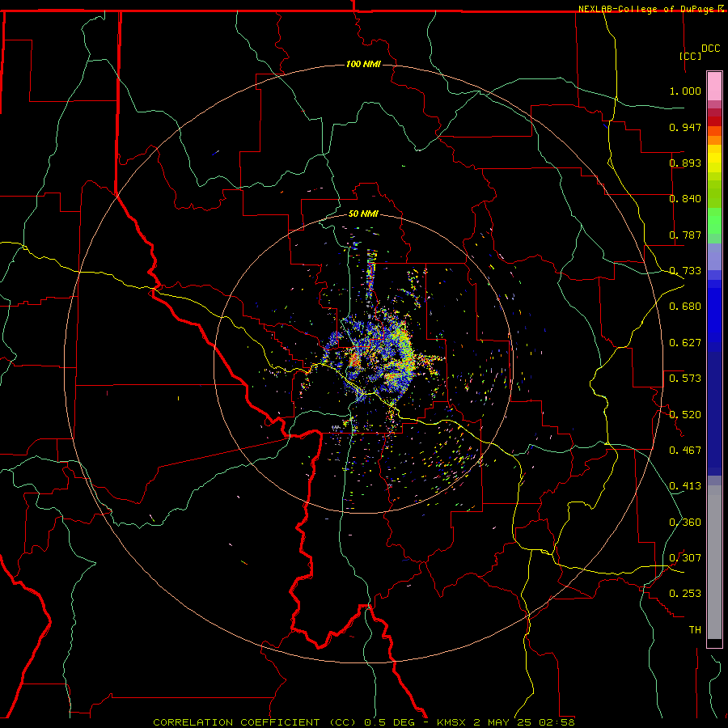
Task: Click the pink segment of the color bar
Action: coord(714,86)
